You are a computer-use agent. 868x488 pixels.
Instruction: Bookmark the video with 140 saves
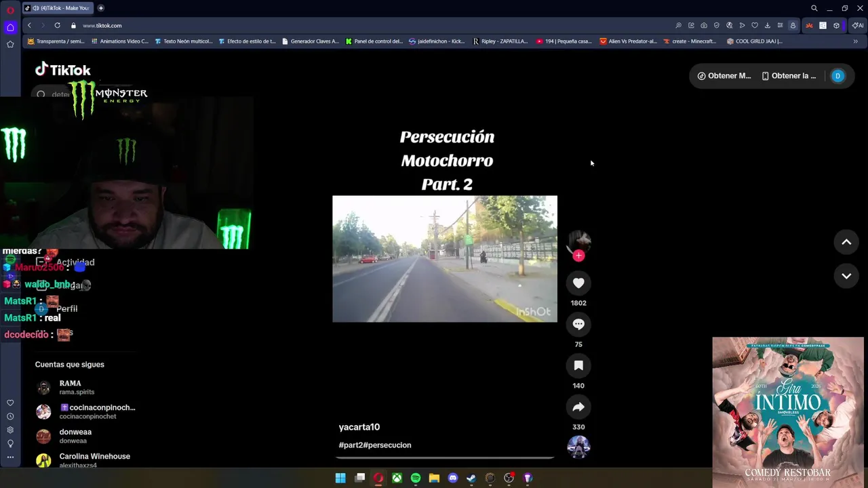coord(578,366)
